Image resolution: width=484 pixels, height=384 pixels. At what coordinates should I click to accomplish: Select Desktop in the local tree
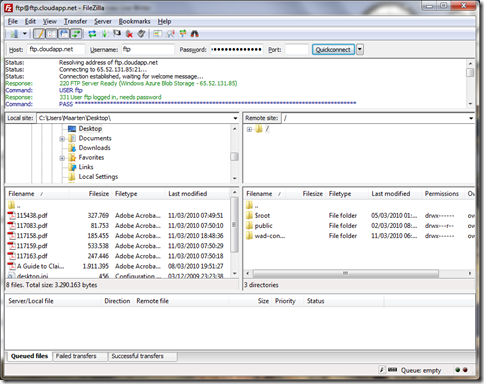coord(90,129)
